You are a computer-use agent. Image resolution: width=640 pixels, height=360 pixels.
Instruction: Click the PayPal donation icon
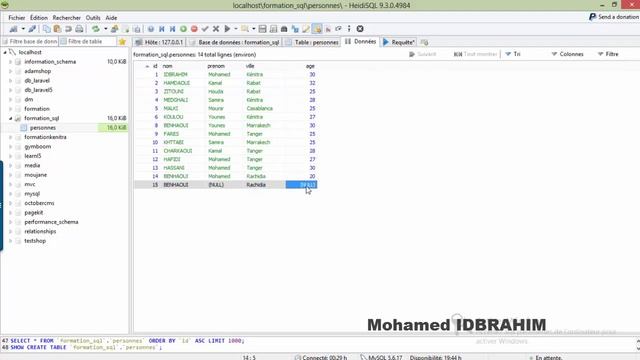[x=593, y=17]
